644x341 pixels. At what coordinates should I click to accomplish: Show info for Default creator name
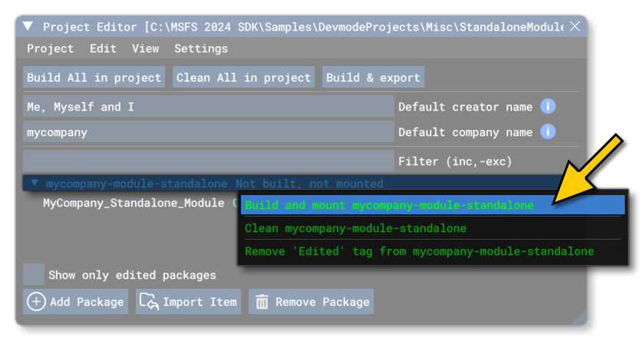[x=548, y=107]
